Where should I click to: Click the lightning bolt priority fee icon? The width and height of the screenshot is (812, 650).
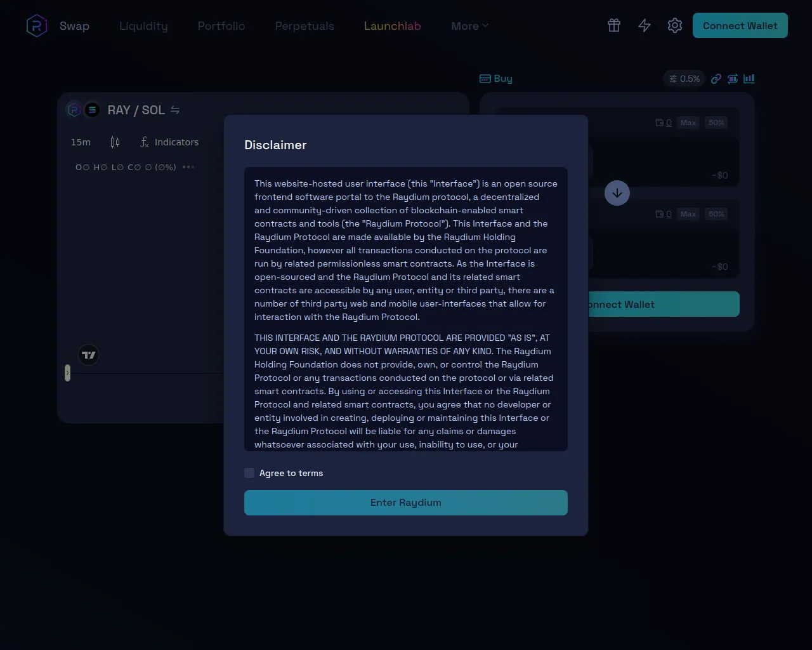[x=645, y=25]
